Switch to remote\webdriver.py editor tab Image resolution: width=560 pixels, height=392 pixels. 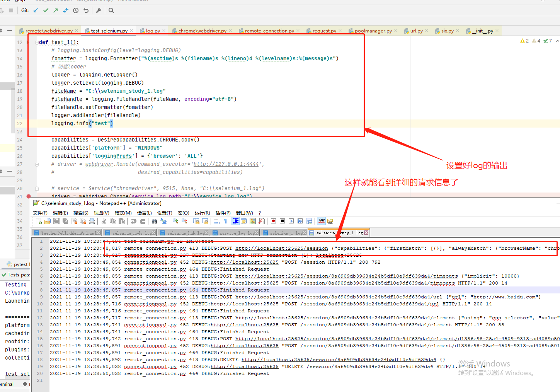click(x=49, y=31)
